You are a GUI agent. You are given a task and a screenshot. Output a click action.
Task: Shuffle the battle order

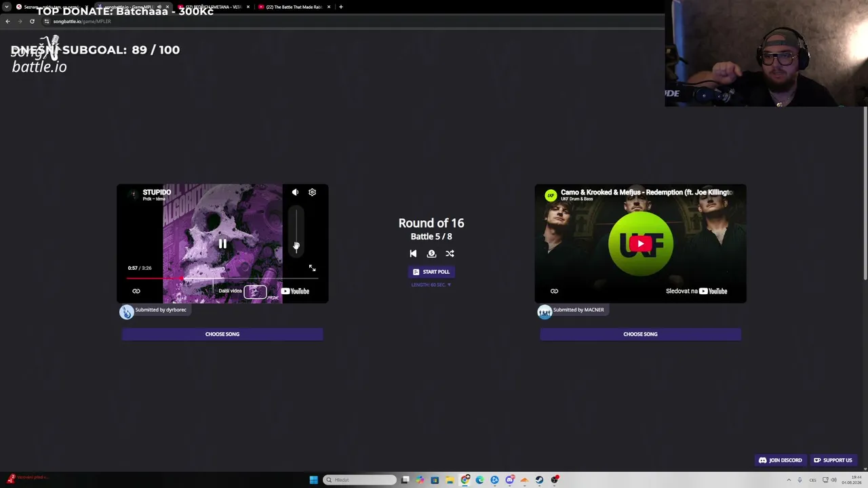(x=450, y=253)
